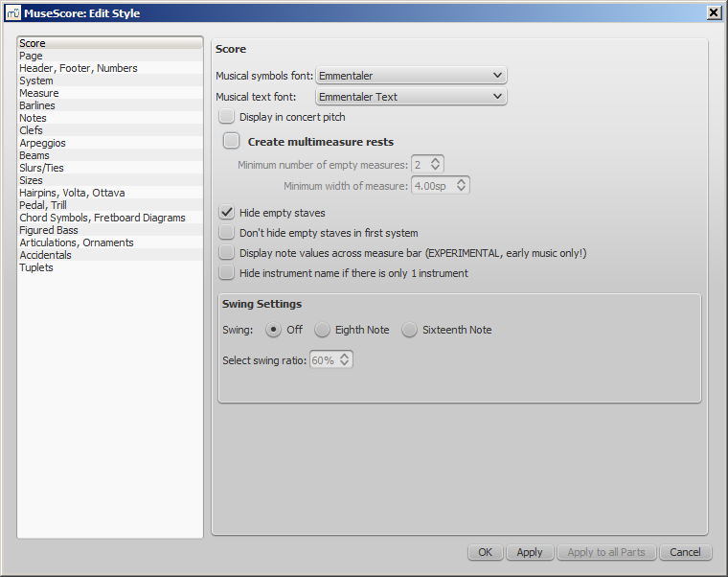Set swing to Sixteenth Note
This screenshot has height=577, width=728.
pos(410,330)
